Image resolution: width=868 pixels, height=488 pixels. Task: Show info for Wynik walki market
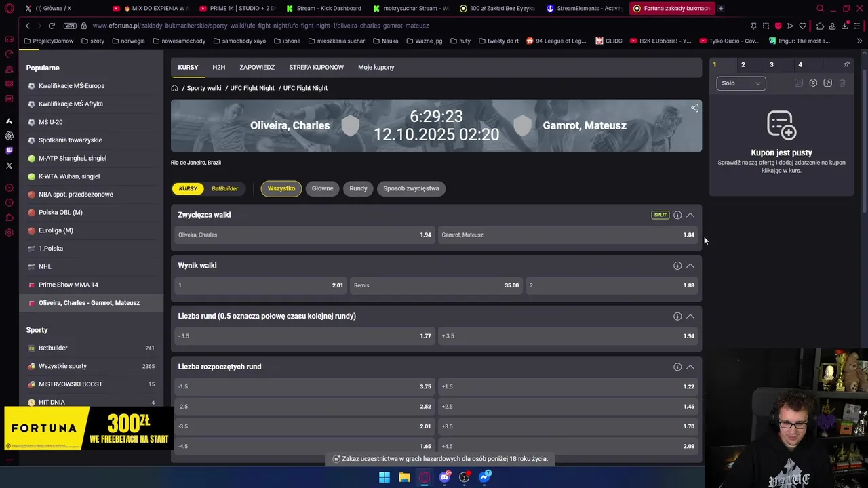(677, 266)
